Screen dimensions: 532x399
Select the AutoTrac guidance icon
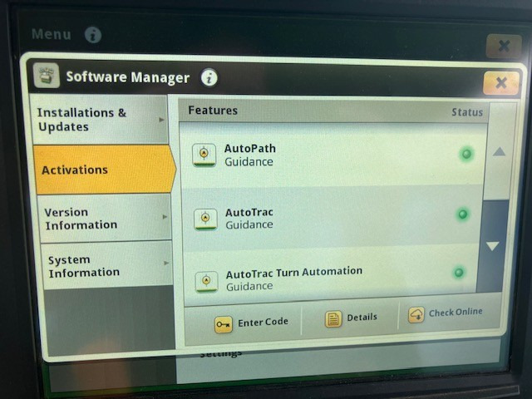tap(205, 219)
